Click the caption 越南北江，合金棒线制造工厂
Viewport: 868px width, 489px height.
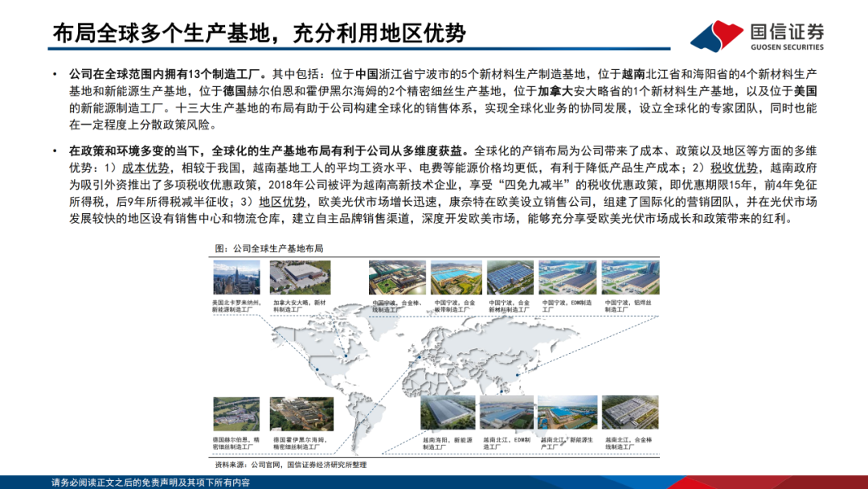[x=628, y=443]
